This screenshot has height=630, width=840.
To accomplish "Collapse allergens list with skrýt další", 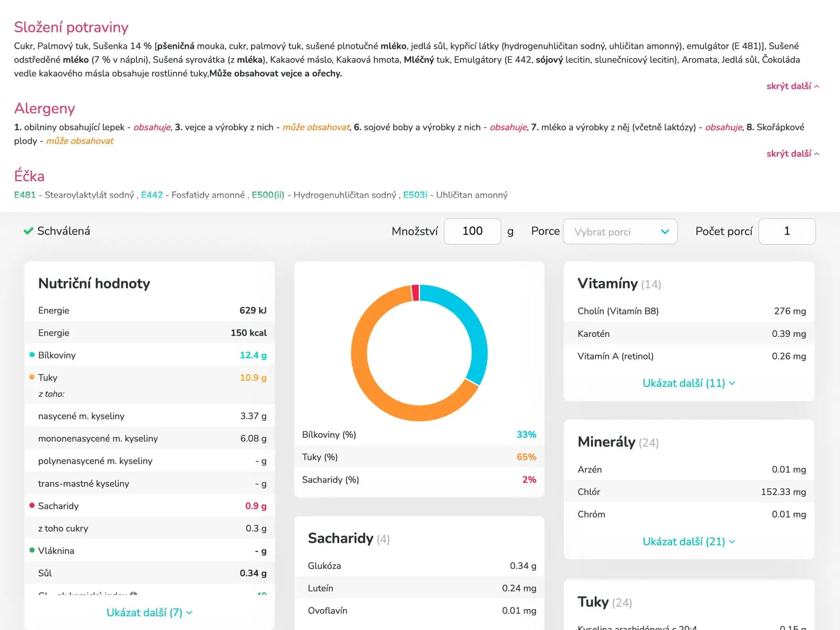I will [x=792, y=154].
